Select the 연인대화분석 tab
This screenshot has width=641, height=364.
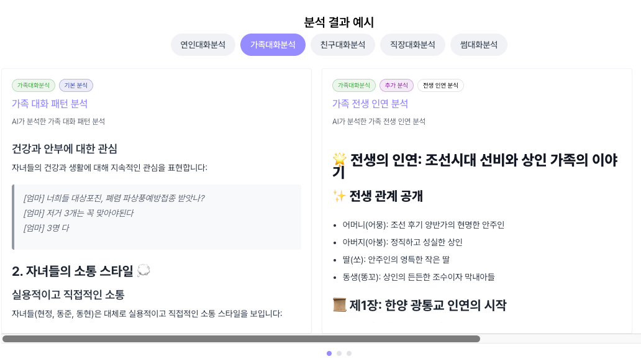202,45
